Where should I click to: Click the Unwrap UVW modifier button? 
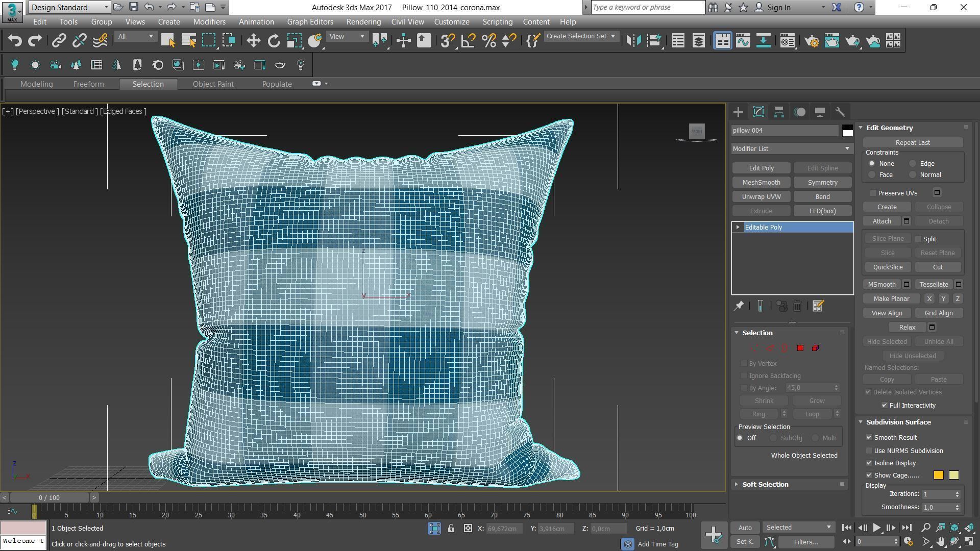pyautogui.click(x=761, y=197)
